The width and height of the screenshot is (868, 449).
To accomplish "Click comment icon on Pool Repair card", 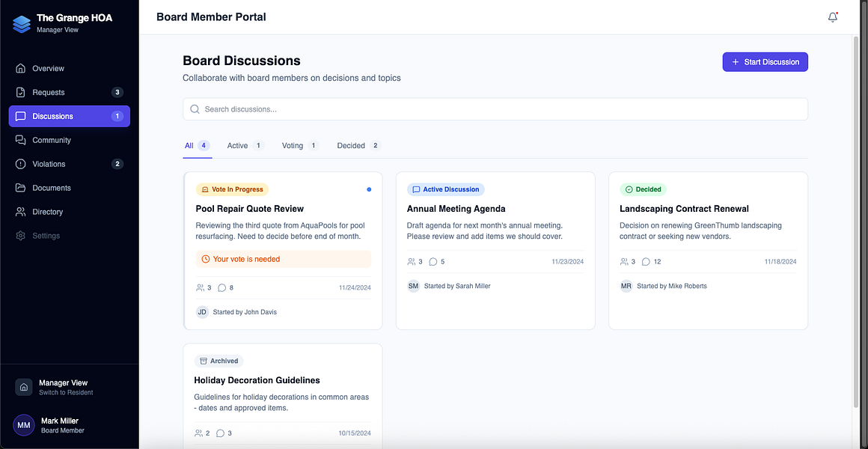I will pyautogui.click(x=222, y=288).
